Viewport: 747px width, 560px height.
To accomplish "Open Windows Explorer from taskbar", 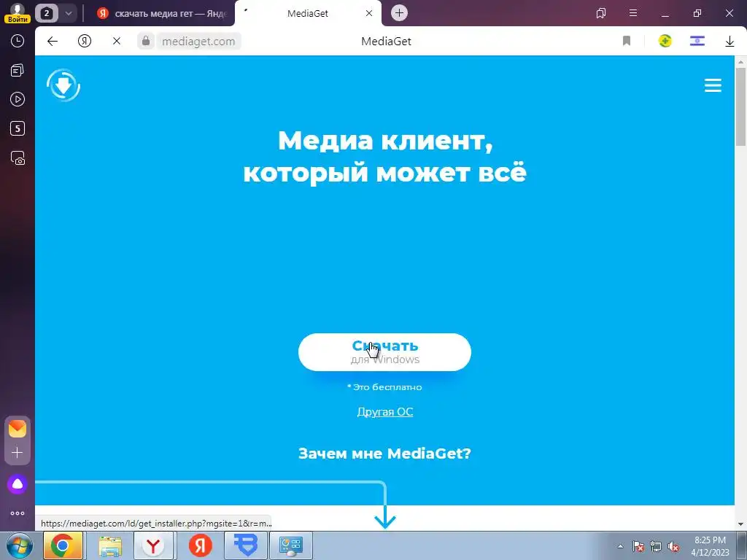I will click(x=110, y=545).
